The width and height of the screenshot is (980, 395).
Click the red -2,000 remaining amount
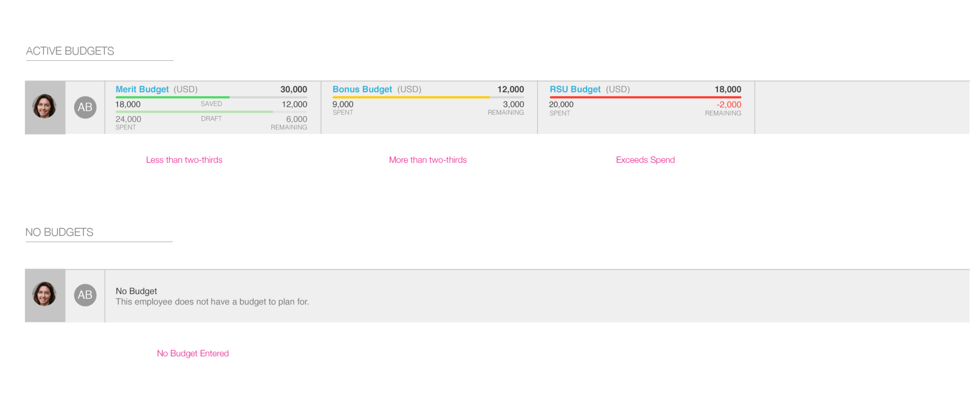tap(729, 104)
